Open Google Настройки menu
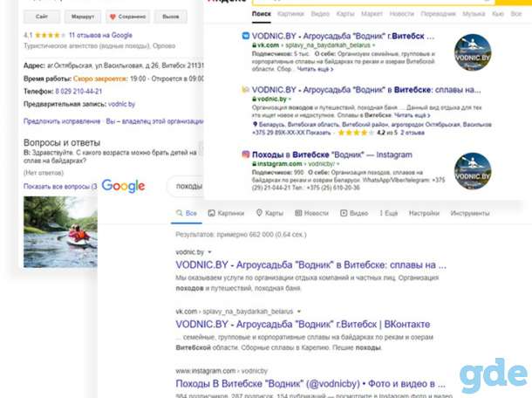The width and height of the screenshot is (532, 398). pos(424,213)
